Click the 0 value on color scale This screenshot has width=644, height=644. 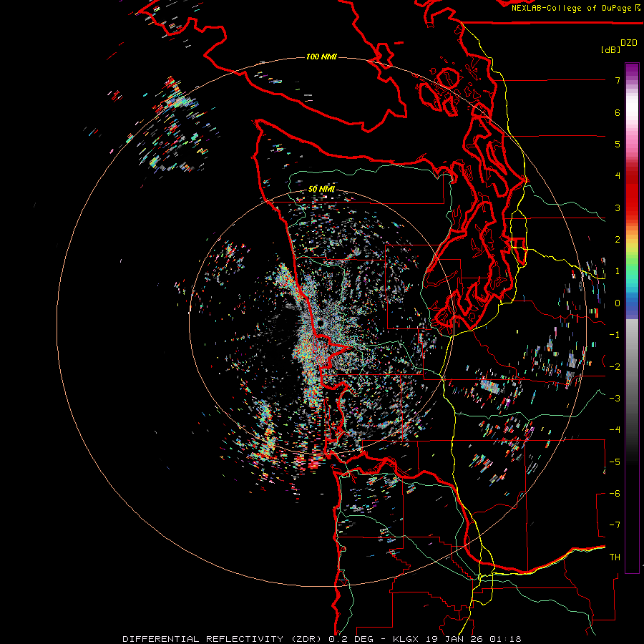coord(618,303)
